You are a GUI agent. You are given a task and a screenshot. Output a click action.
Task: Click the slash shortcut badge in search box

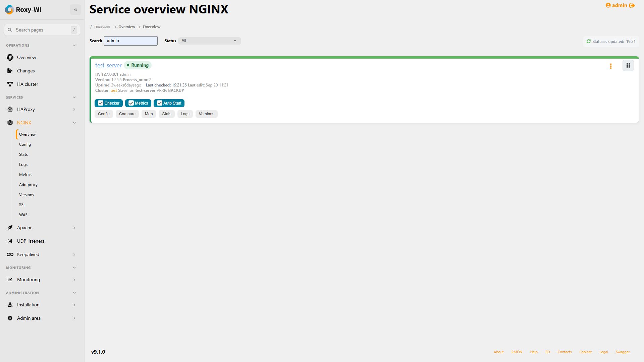pos(74,30)
